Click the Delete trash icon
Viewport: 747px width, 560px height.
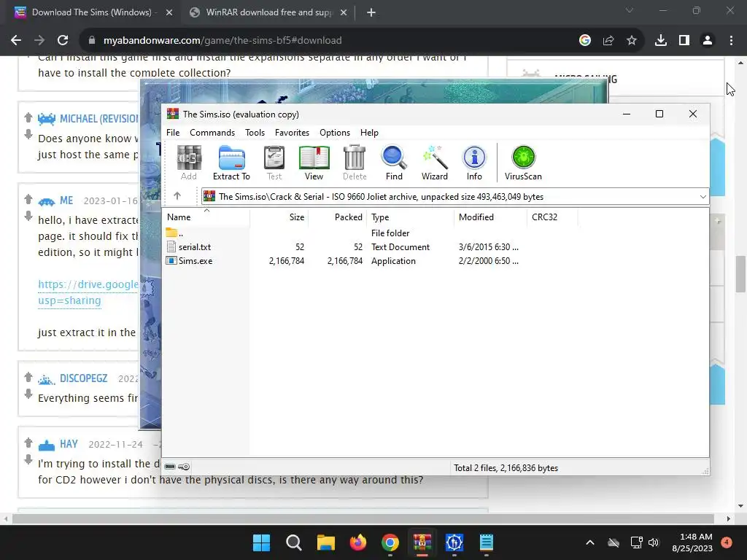[x=355, y=163]
